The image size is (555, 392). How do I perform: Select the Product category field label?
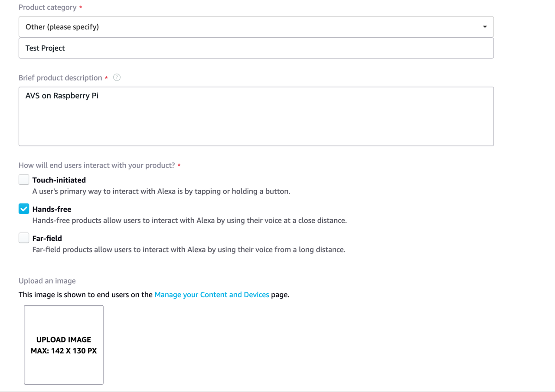tap(48, 7)
